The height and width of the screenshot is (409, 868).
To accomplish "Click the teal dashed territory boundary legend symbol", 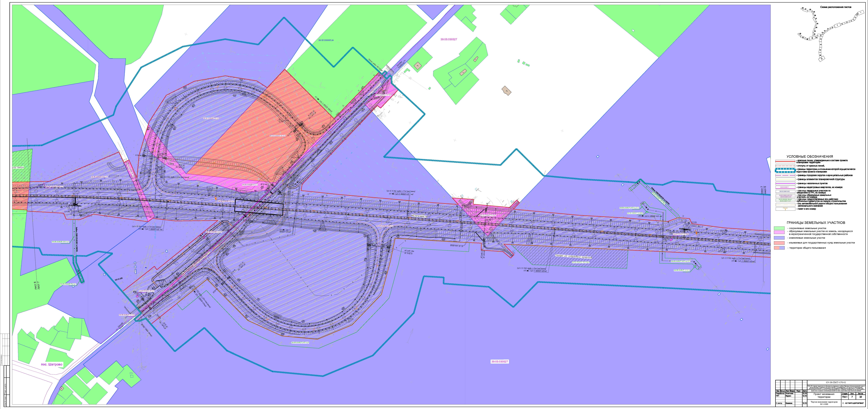I will [785, 170].
